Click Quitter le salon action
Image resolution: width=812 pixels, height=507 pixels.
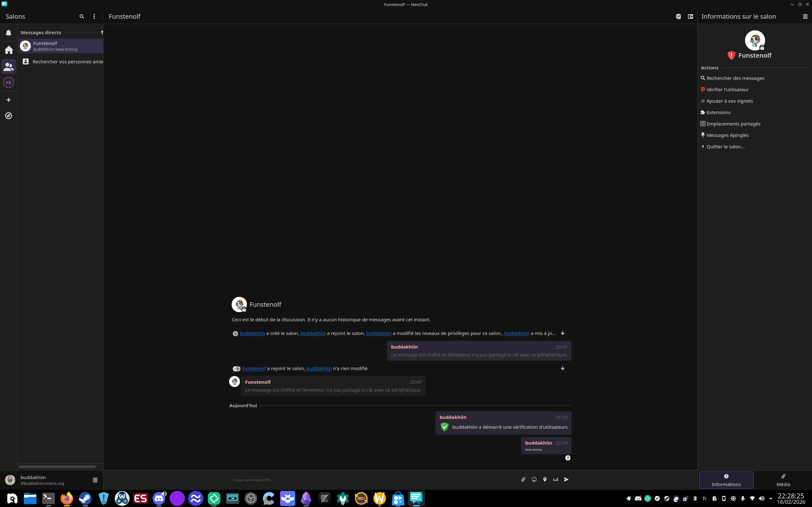pos(725,146)
